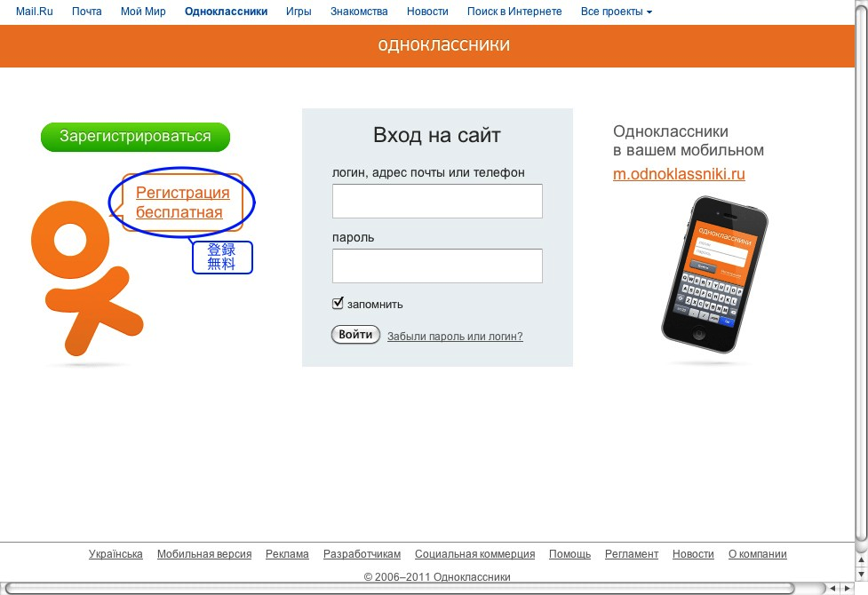Open Новости footer link
The height and width of the screenshot is (595, 868).
(x=693, y=554)
